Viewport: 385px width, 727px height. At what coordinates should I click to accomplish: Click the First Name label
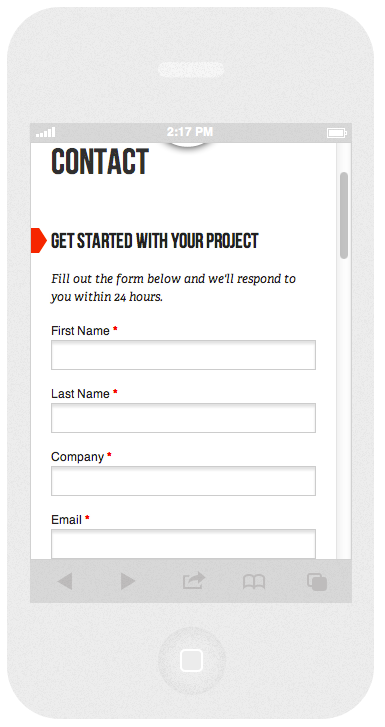coord(80,331)
